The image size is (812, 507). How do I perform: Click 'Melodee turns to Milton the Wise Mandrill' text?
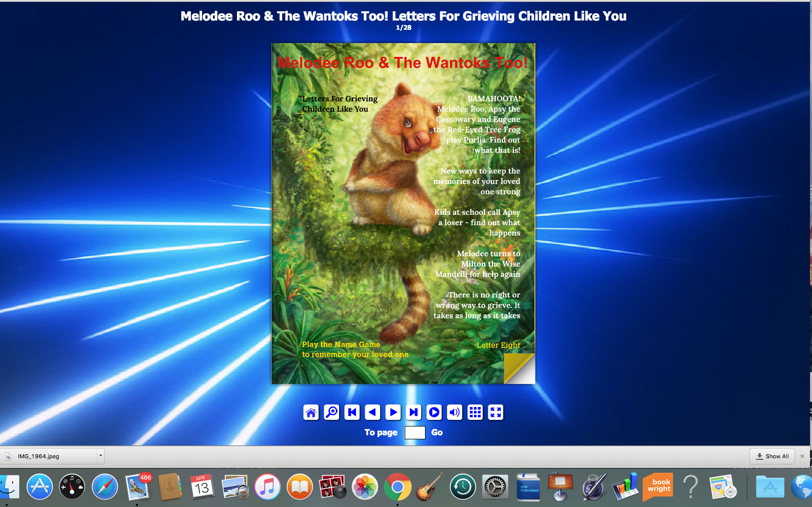(x=478, y=263)
